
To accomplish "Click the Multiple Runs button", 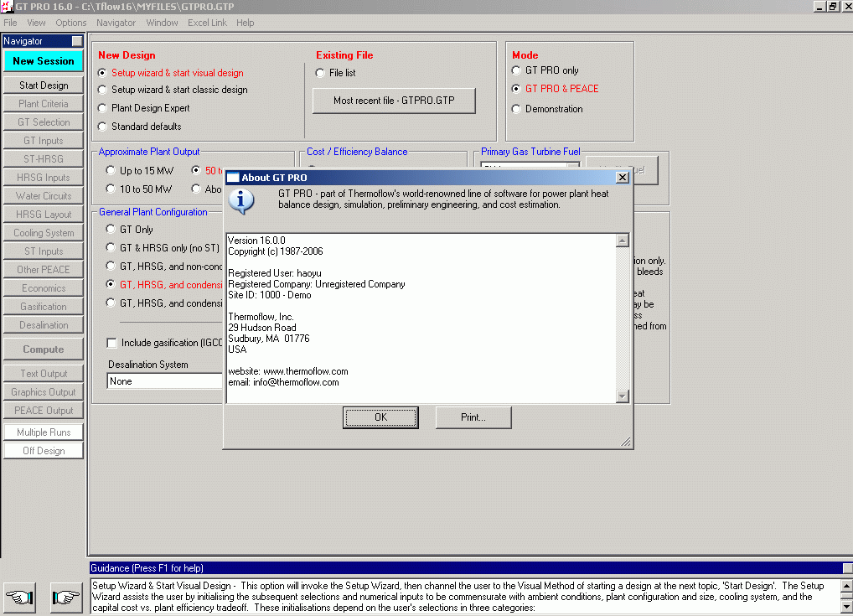I will point(44,432).
